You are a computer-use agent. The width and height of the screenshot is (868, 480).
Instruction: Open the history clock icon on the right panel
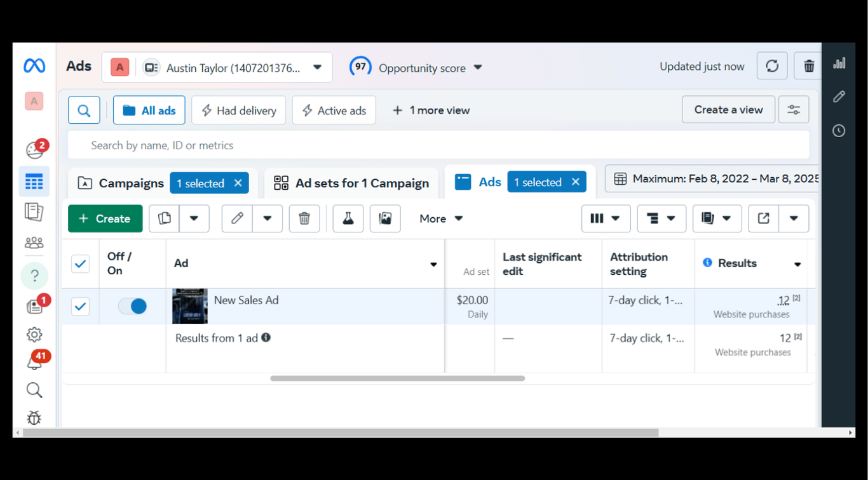(x=839, y=131)
